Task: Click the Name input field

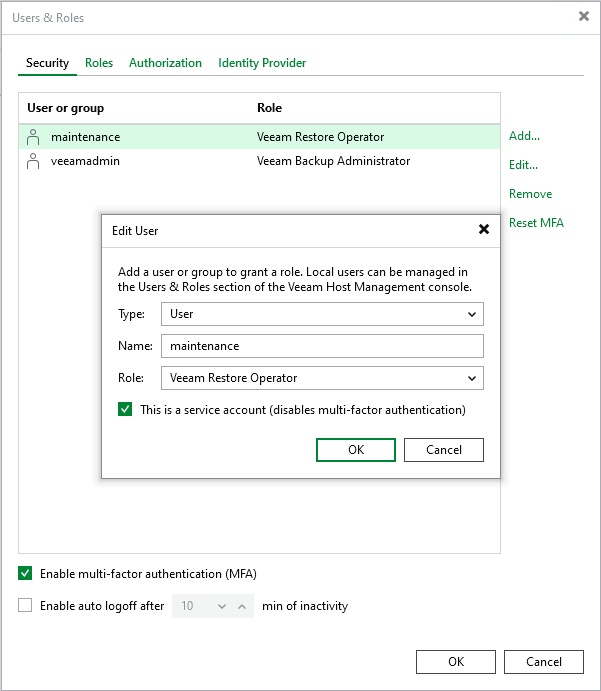Action: point(322,346)
